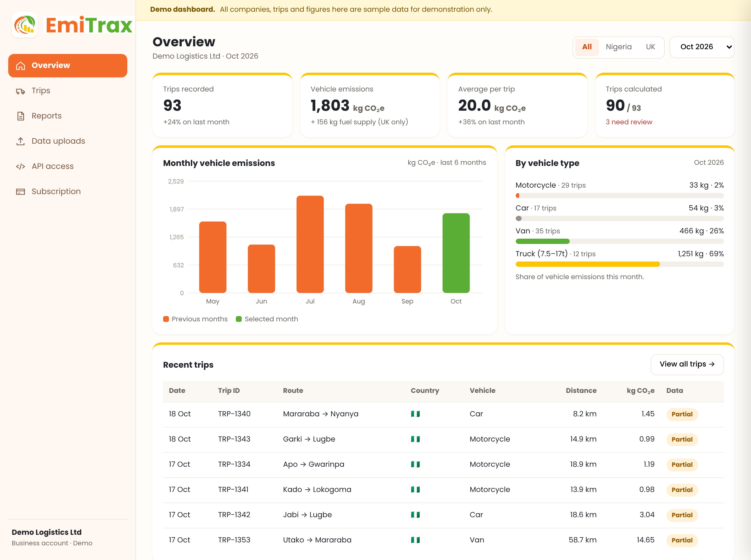This screenshot has width=751, height=560.
Task: Click the orange Previous months legend swatch
Action: (x=166, y=319)
